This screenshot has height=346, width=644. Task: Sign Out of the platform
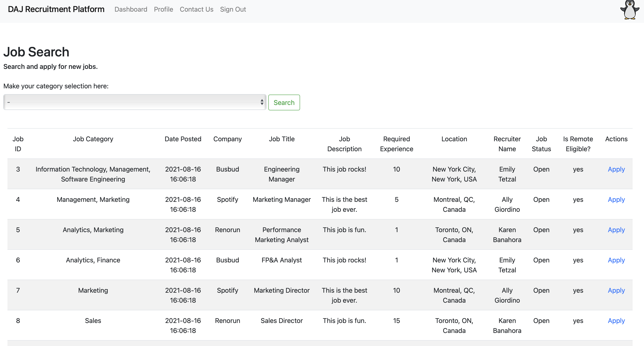tap(233, 9)
